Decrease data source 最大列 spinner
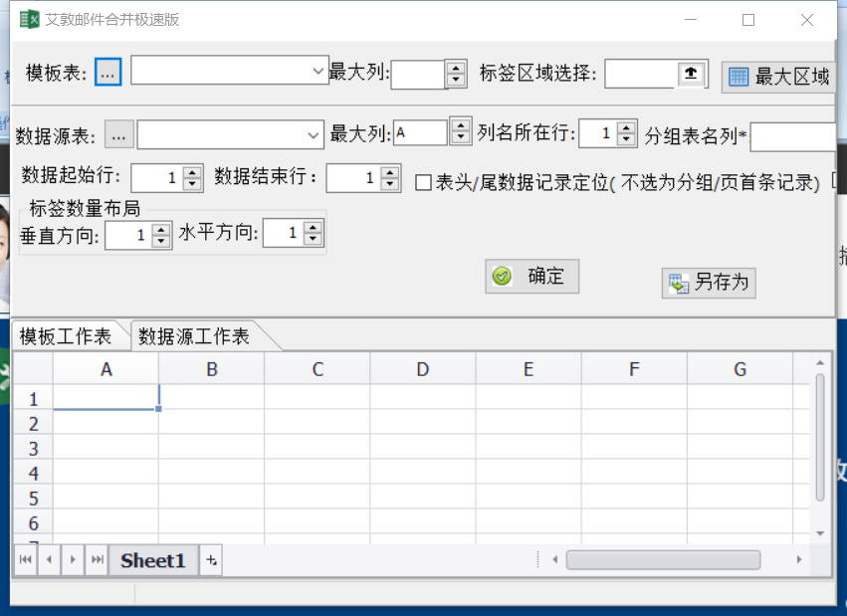The width and height of the screenshot is (847, 616). tap(461, 137)
